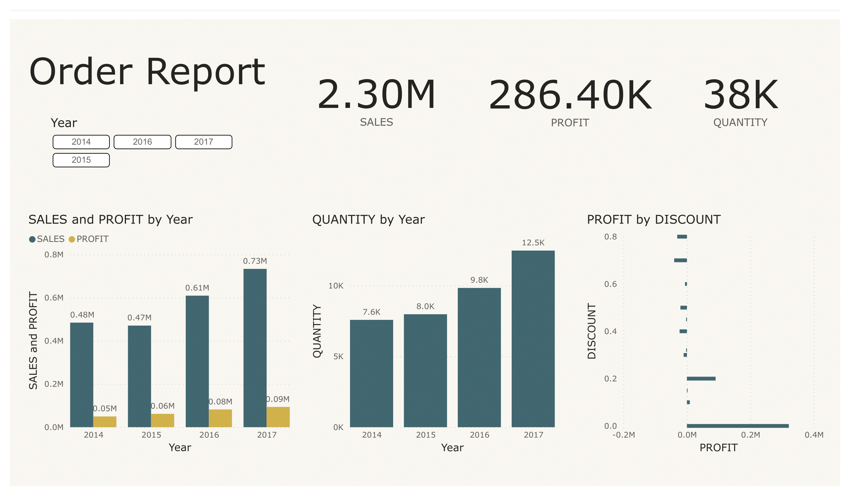Select the 2014 year slicer button
850x504 pixels.
click(81, 142)
